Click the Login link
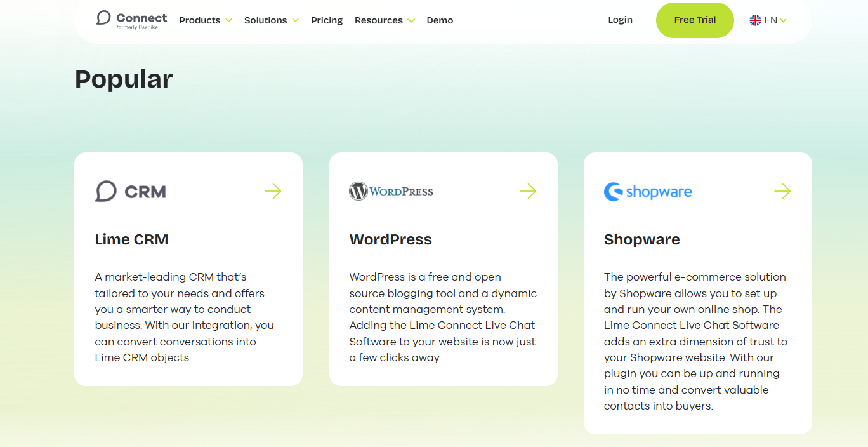The image size is (868, 447). (620, 20)
